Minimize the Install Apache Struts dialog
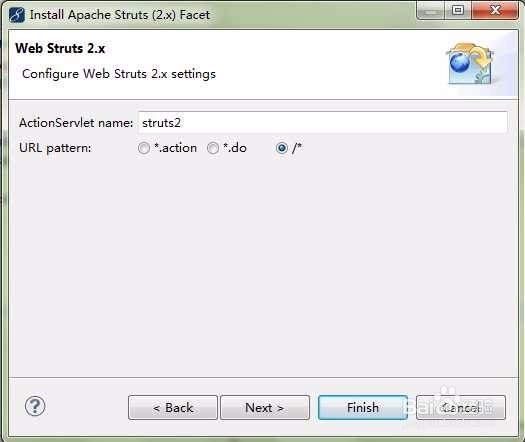 click(431, 11)
